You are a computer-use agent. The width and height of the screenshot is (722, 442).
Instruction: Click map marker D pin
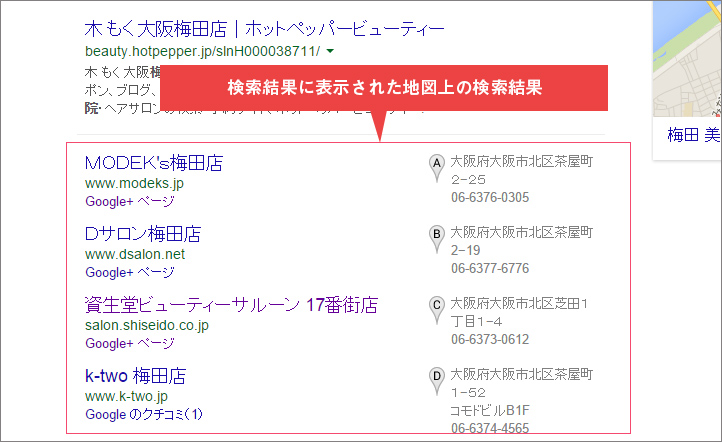click(x=437, y=381)
